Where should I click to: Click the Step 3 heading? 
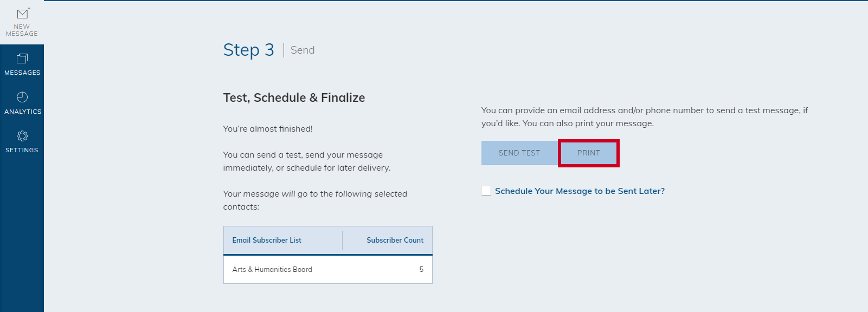pos(249,50)
